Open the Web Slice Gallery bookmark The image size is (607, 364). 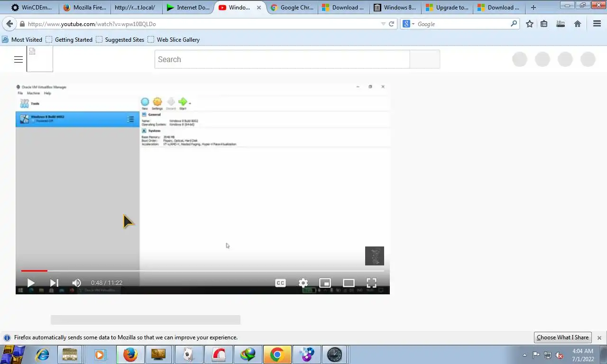[174, 40]
